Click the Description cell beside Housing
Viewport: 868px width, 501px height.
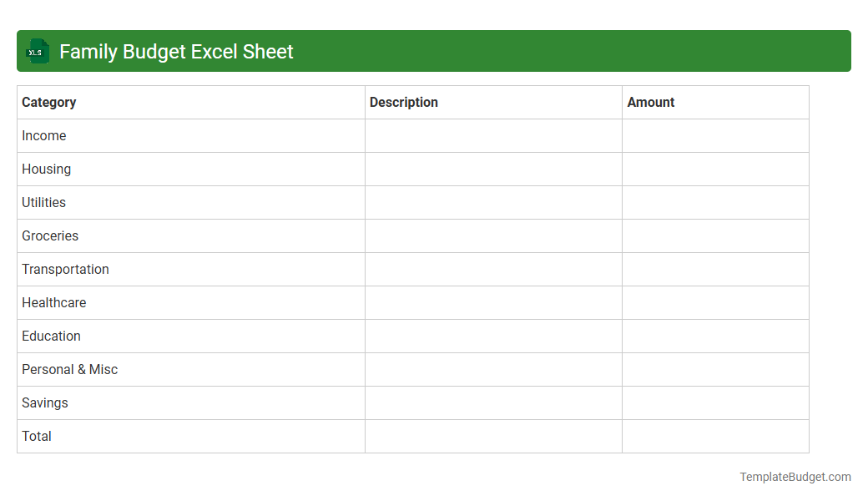point(492,169)
